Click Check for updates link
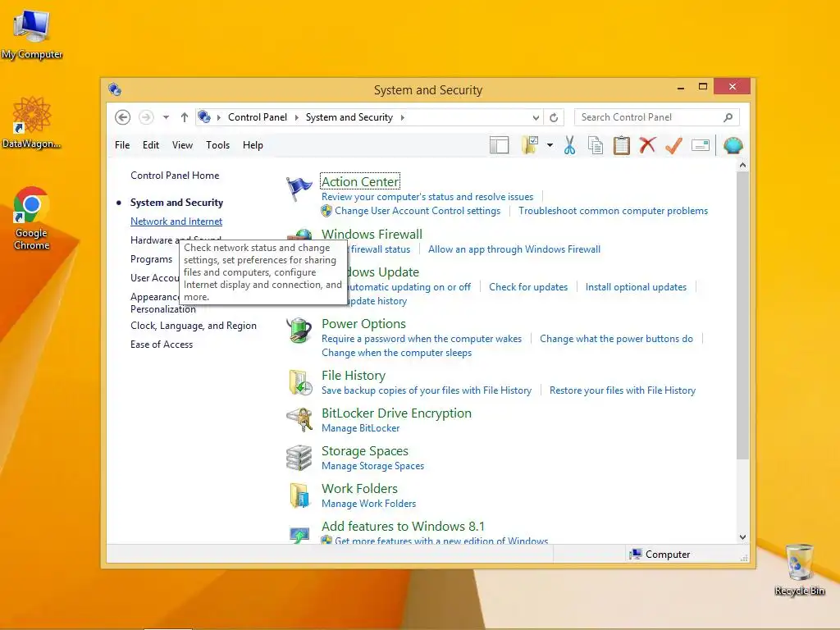Viewport: 840px width, 630px height. [x=528, y=287]
